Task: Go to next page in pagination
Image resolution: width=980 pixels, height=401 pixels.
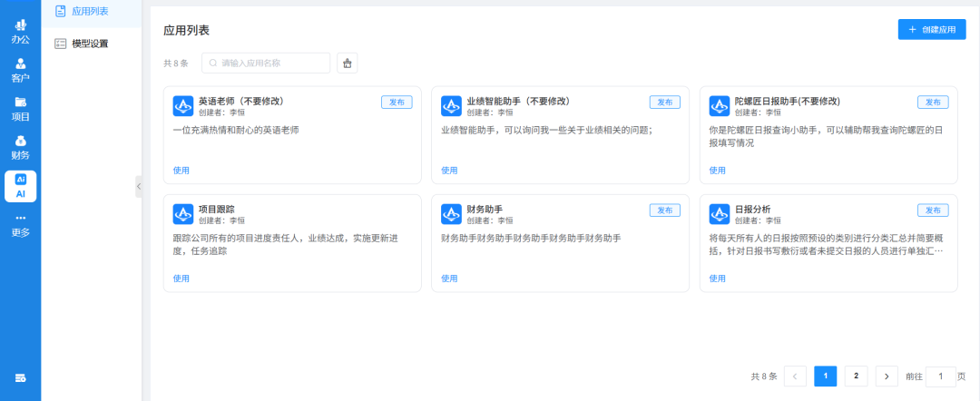Action: coord(887,376)
